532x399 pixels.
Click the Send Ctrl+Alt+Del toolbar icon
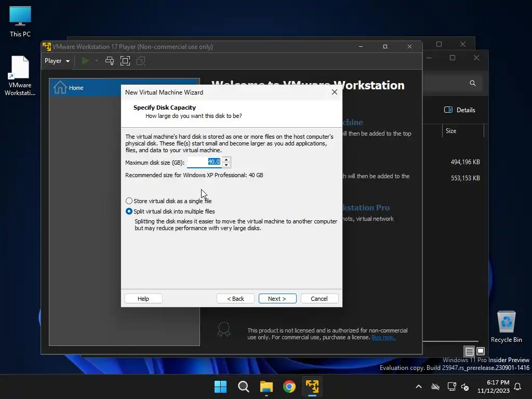click(110, 61)
